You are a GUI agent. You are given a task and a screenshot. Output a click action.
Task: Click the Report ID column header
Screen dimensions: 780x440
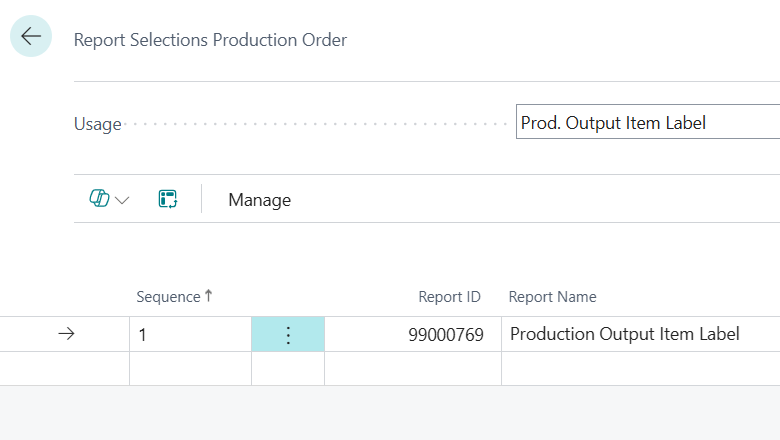(449, 297)
